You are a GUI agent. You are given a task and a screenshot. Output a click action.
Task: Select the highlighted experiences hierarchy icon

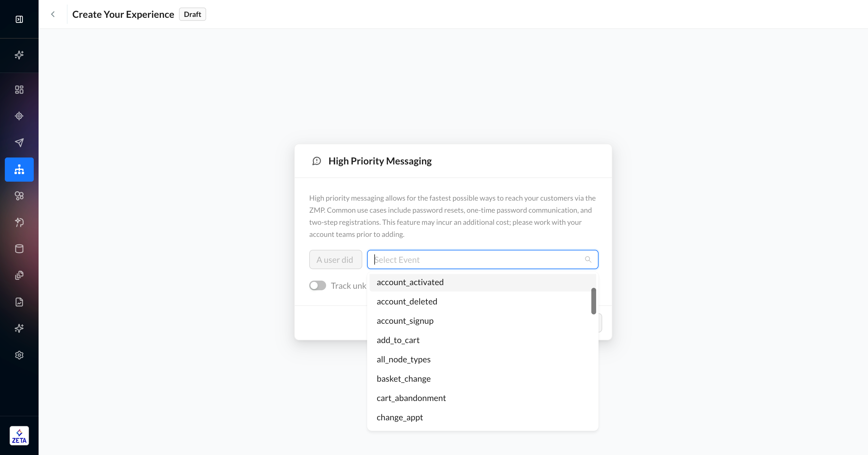[19, 169]
